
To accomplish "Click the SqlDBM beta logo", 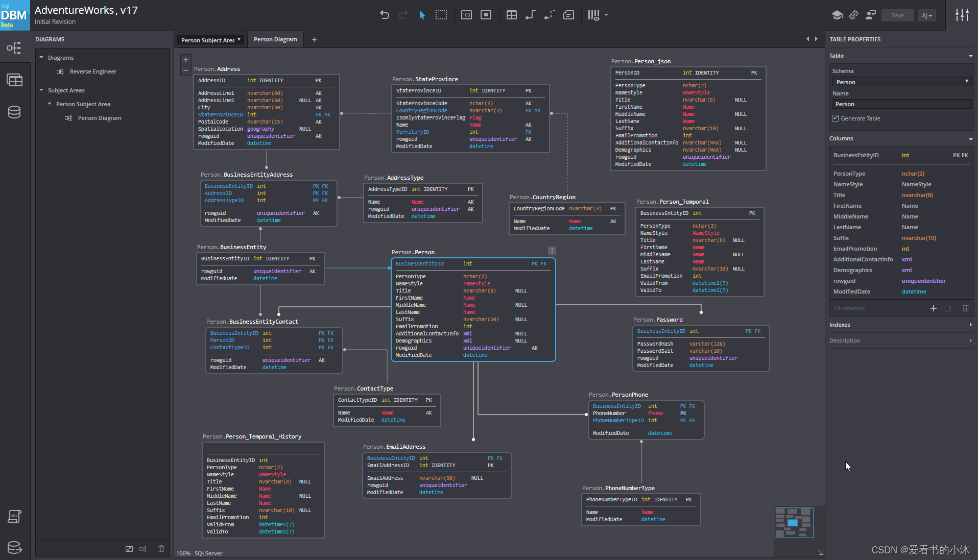I will pyautogui.click(x=15, y=15).
